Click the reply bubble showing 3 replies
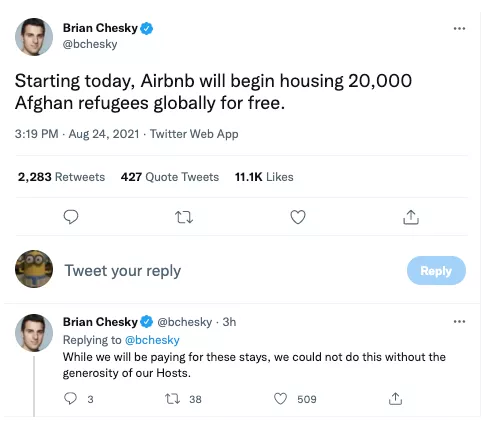Viewport: 482px width, 422px height. point(70,398)
